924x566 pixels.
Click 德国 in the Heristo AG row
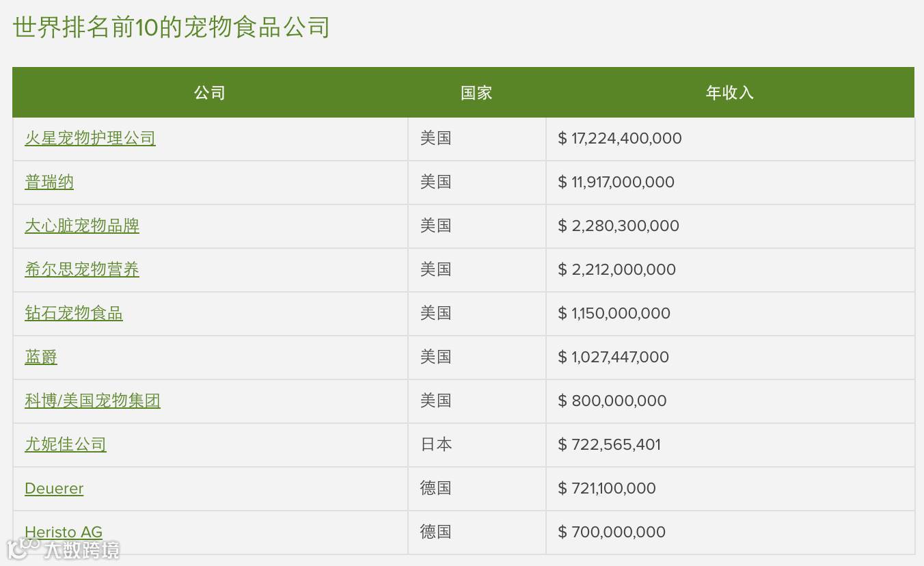[x=436, y=532]
